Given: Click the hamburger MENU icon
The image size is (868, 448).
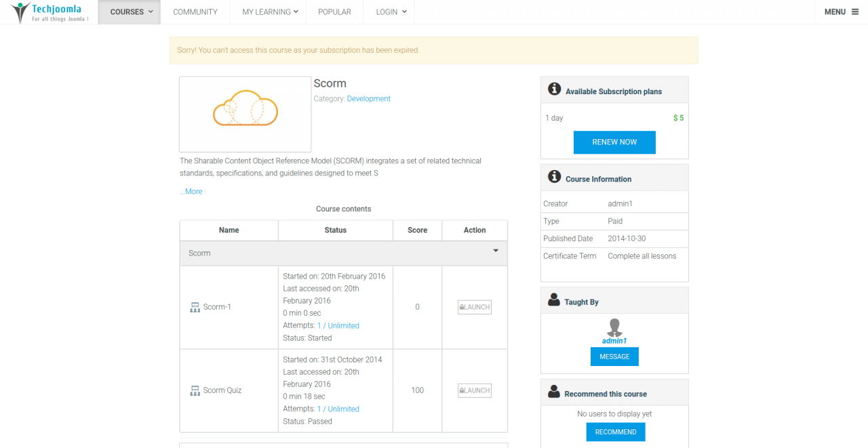Looking at the screenshot, I should pos(855,12).
